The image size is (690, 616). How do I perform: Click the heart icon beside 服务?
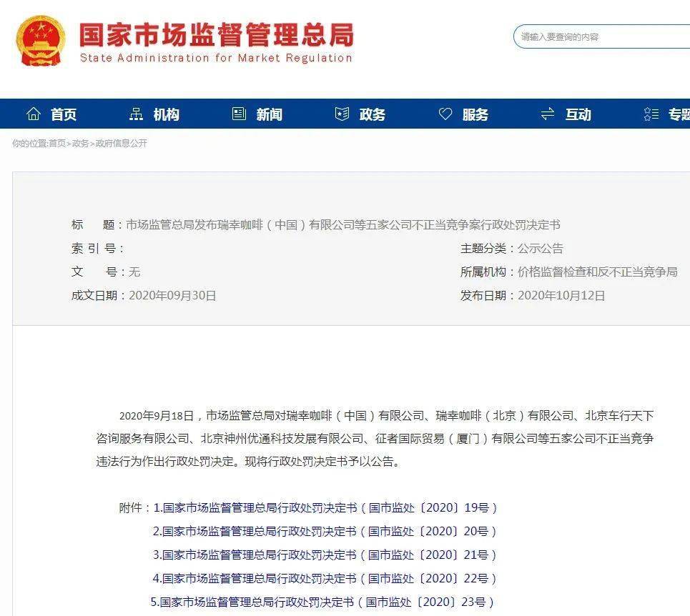445,114
